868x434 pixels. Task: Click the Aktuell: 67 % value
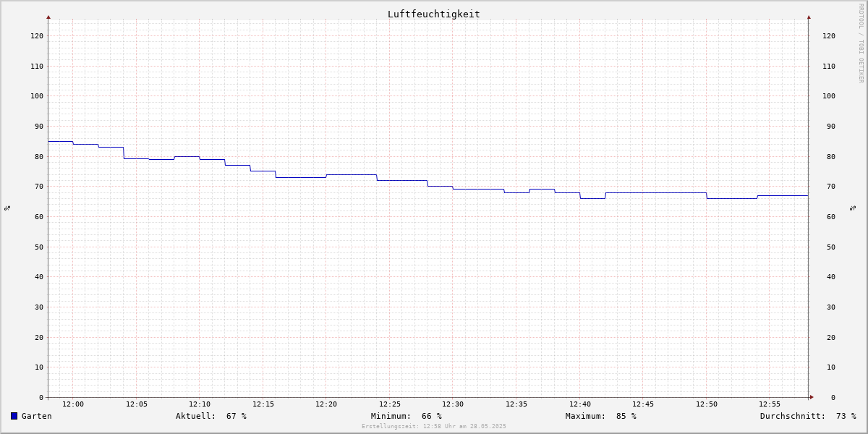pos(211,416)
